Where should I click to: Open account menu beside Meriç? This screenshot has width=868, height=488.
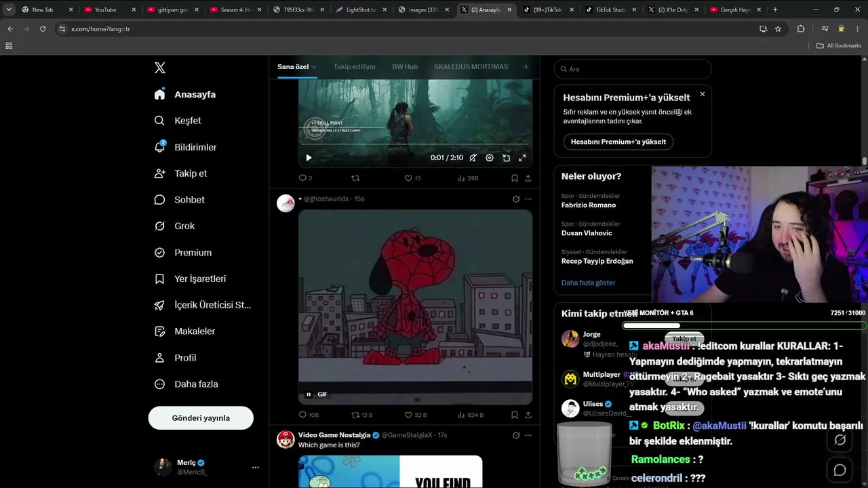pyautogui.click(x=256, y=467)
